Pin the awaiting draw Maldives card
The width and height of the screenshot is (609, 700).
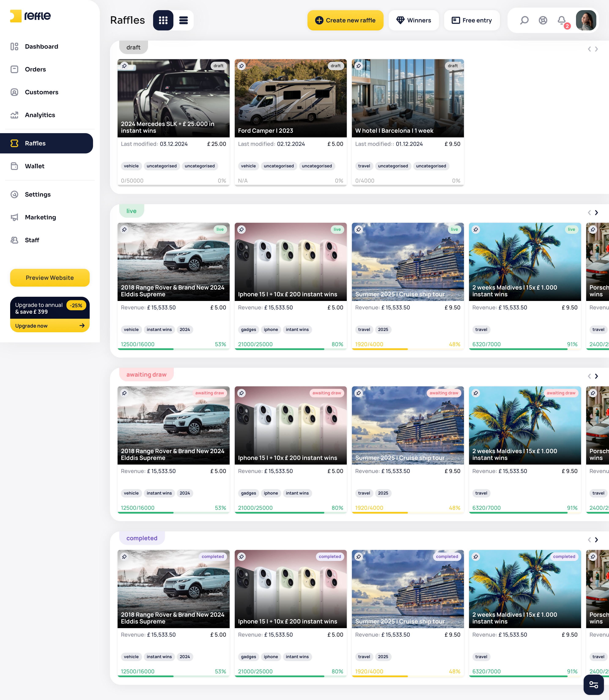tap(476, 393)
